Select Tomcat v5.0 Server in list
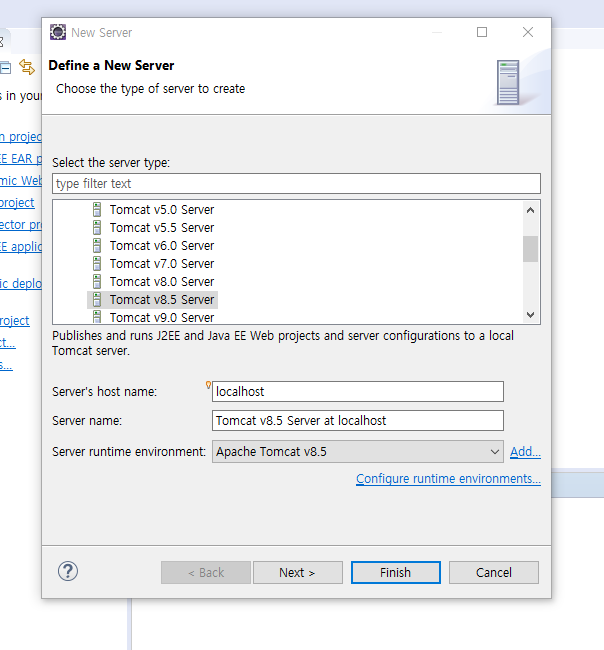The height and width of the screenshot is (650, 604). (x=162, y=210)
